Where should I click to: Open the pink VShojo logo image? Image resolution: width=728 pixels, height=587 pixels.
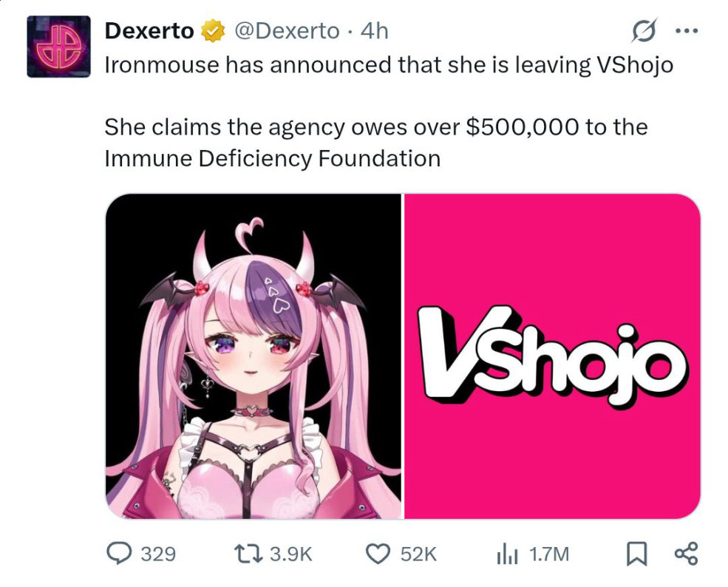552,356
